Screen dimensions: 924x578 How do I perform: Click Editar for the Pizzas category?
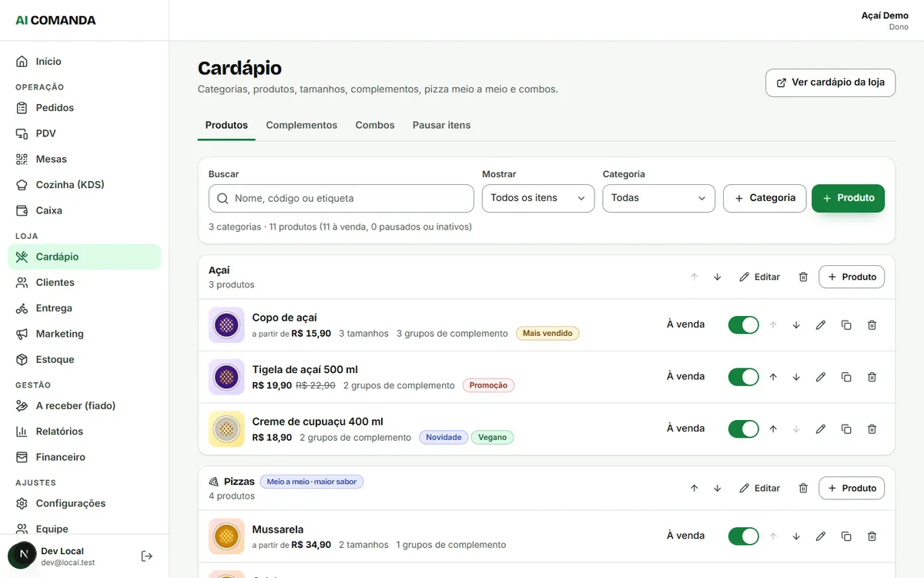click(759, 488)
